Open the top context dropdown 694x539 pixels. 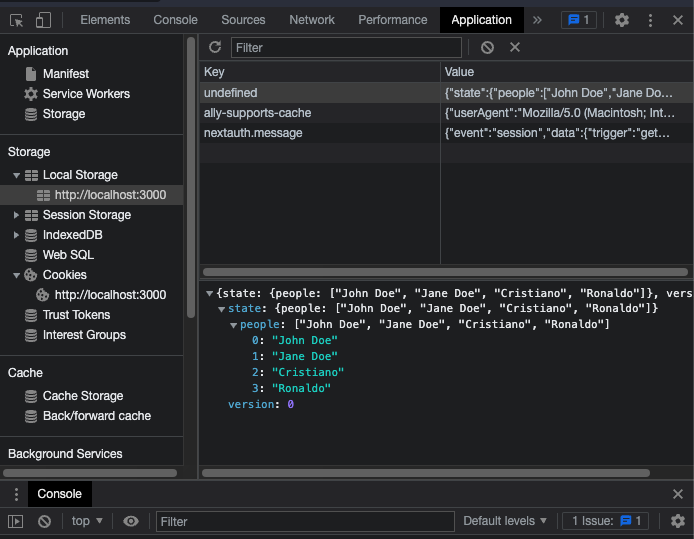click(x=87, y=521)
